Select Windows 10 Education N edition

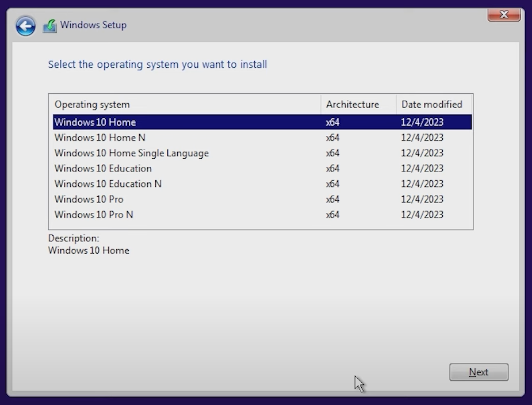108,184
